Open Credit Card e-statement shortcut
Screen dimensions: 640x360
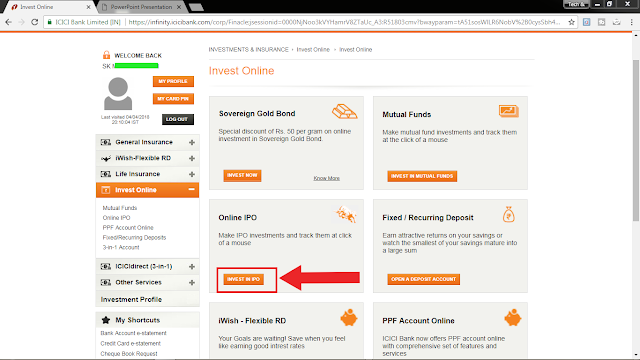pyautogui.click(x=131, y=343)
